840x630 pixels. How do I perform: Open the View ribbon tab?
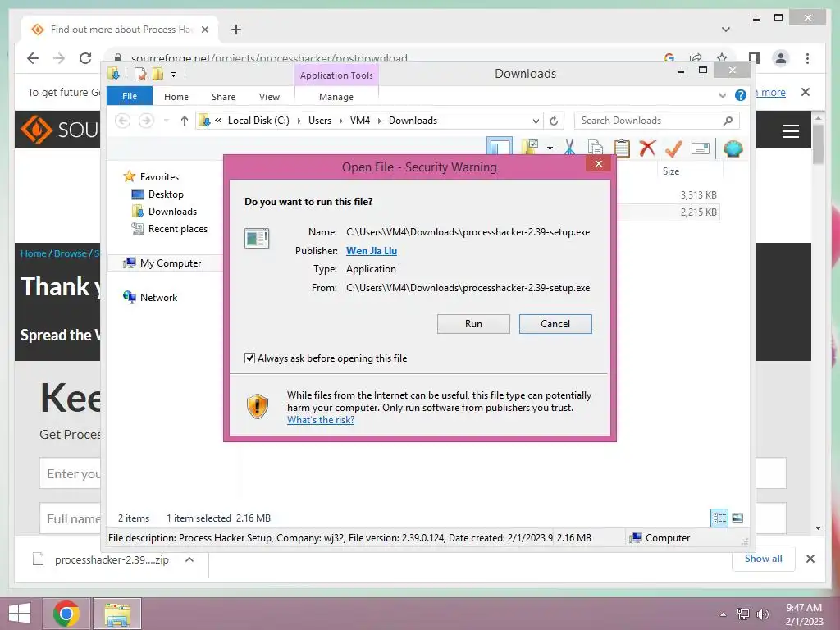tap(269, 97)
